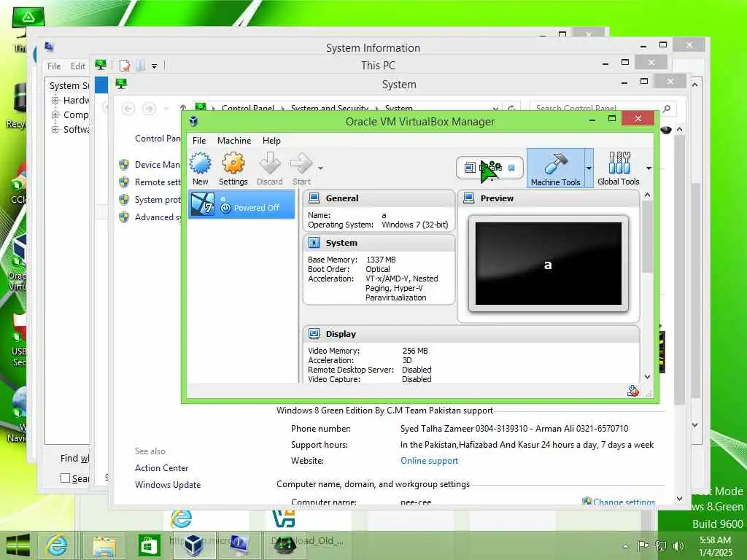747x560 pixels.
Task: Open System protection link
Action: pyautogui.click(x=158, y=200)
